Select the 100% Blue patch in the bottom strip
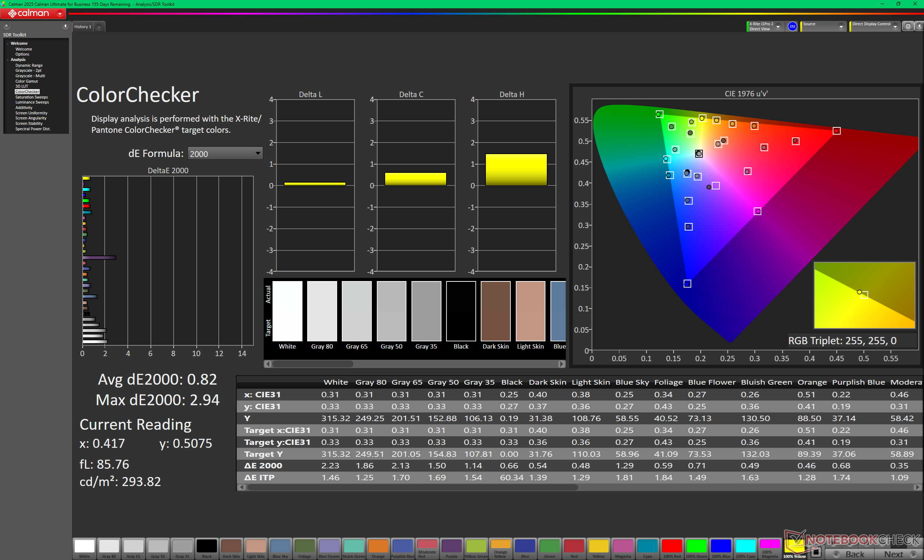The height and width of the screenshot is (560, 924). (x=721, y=548)
